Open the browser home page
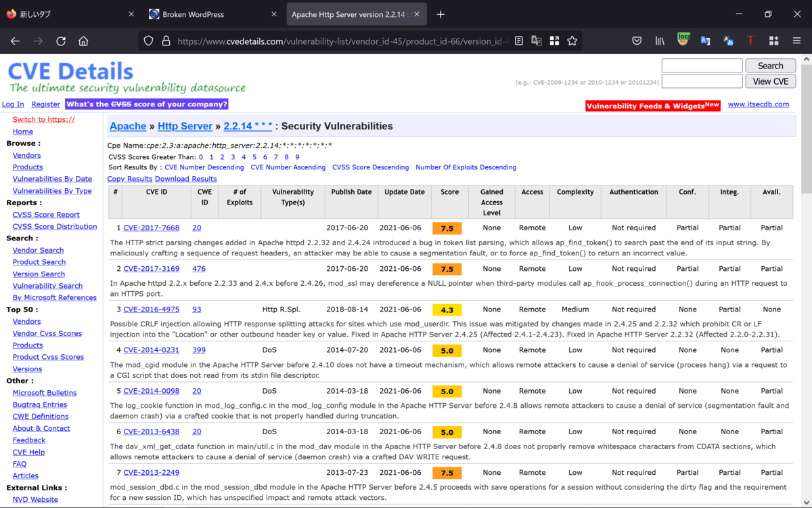Screen dimensions: 812x508 [x=83, y=41]
